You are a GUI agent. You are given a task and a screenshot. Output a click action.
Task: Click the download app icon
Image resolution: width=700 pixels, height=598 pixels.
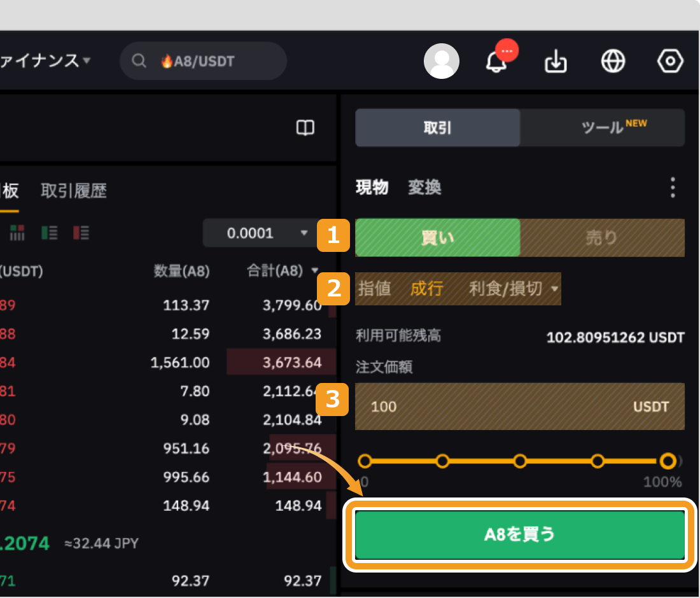coord(556,61)
